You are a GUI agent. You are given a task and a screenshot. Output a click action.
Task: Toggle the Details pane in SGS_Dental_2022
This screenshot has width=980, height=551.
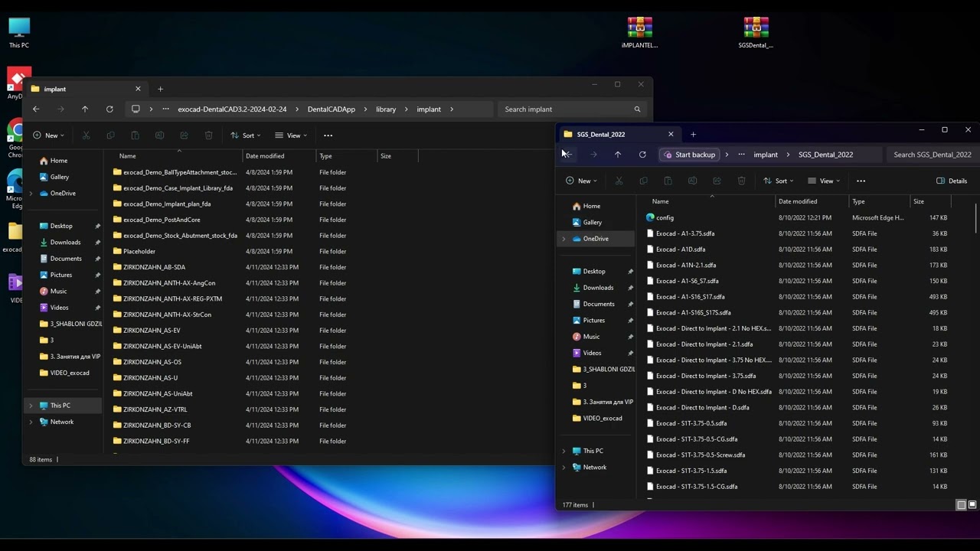pyautogui.click(x=952, y=181)
